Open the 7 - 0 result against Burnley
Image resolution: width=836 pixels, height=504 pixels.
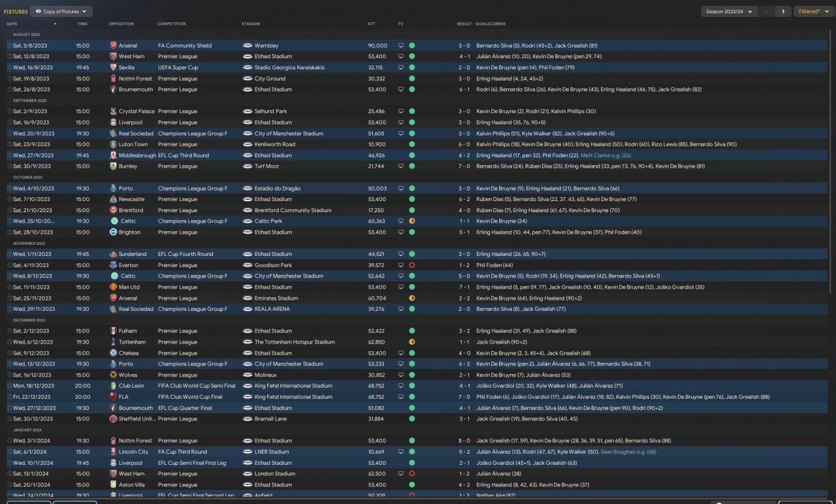[x=464, y=166]
